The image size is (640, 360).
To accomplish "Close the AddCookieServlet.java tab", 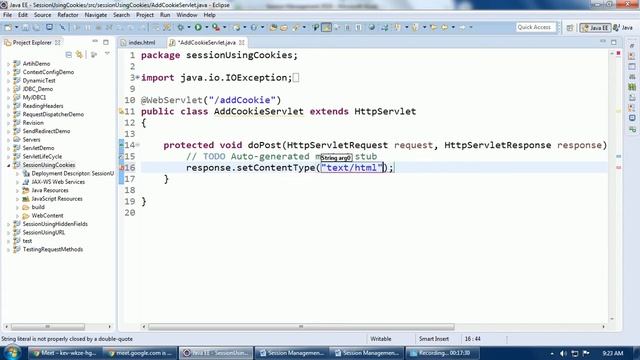I will click(x=242, y=42).
